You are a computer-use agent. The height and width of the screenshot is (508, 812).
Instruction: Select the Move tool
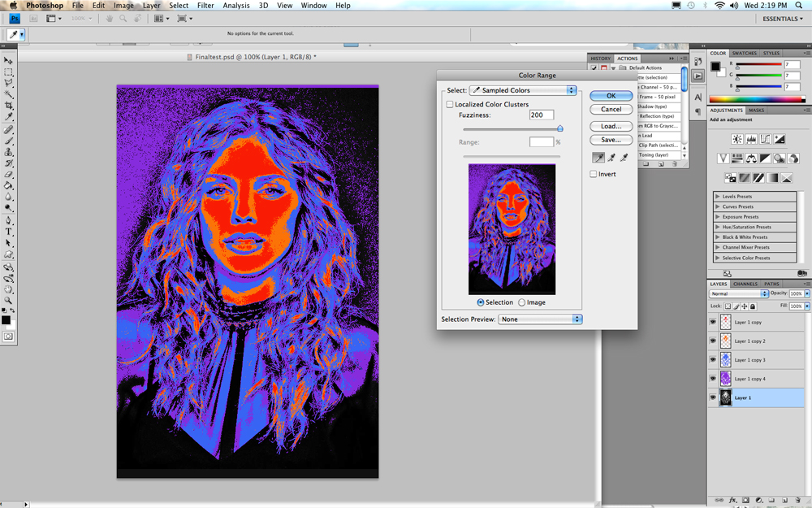pos(8,61)
